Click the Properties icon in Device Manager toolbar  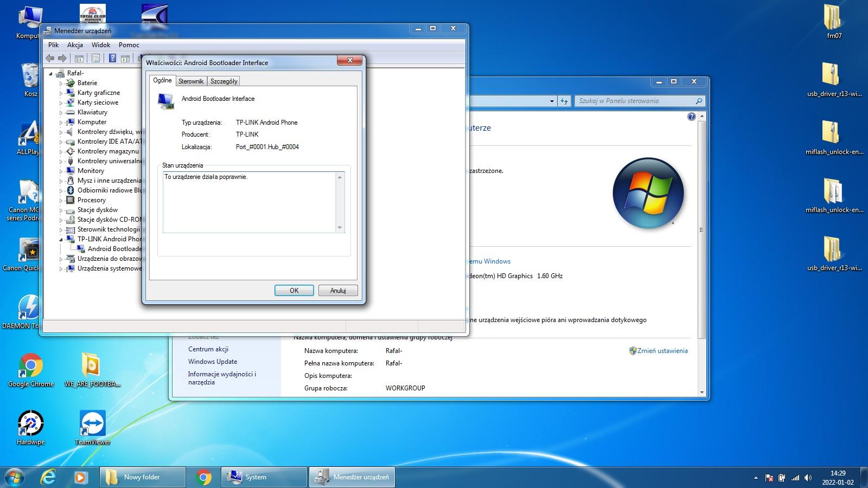point(95,58)
